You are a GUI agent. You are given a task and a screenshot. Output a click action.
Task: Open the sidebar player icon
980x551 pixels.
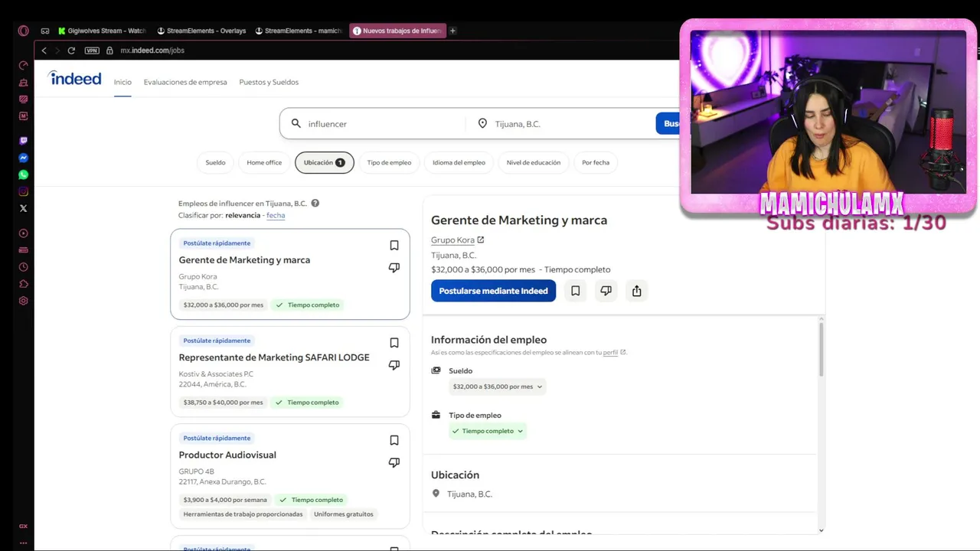point(24,233)
